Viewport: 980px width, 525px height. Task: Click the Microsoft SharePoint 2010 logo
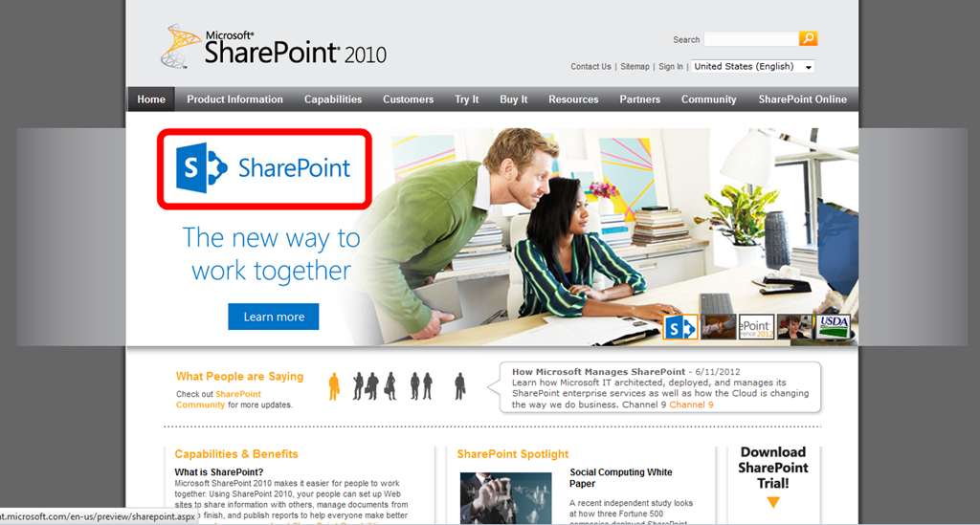coord(273,47)
